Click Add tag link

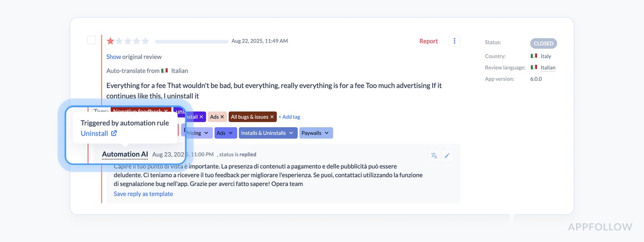(289, 117)
